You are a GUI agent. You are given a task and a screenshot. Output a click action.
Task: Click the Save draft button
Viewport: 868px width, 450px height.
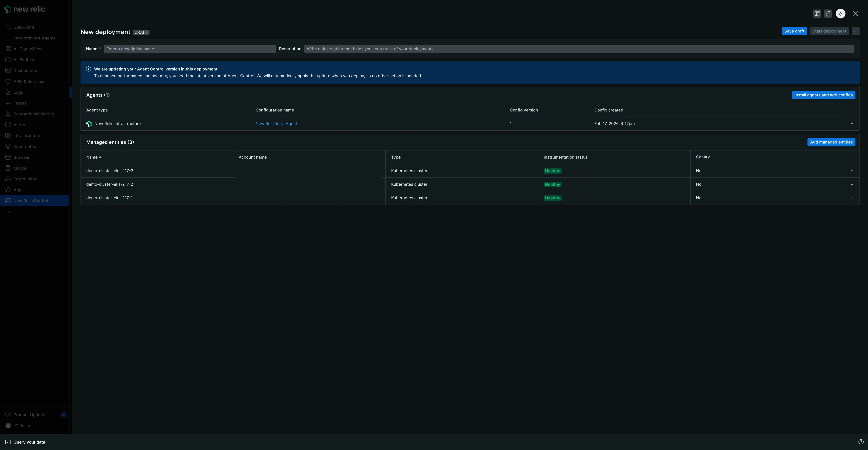pos(794,31)
